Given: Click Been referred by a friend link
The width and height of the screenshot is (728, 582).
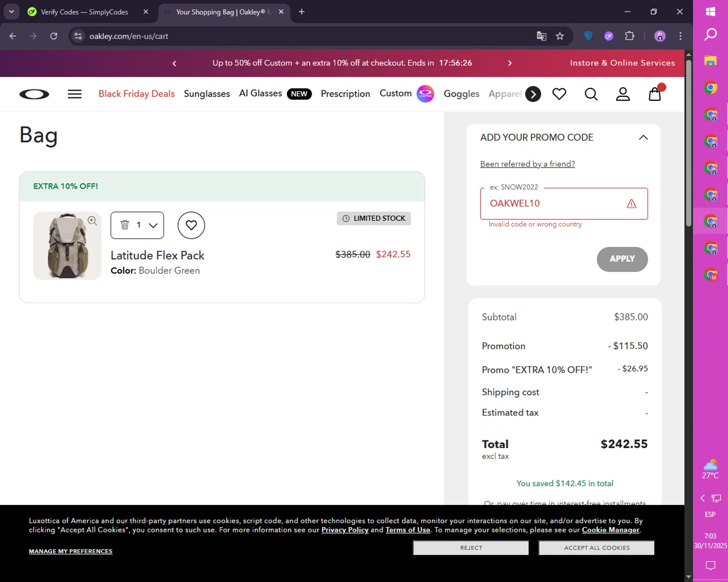Looking at the screenshot, I should pyautogui.click(x=528, y=164).
